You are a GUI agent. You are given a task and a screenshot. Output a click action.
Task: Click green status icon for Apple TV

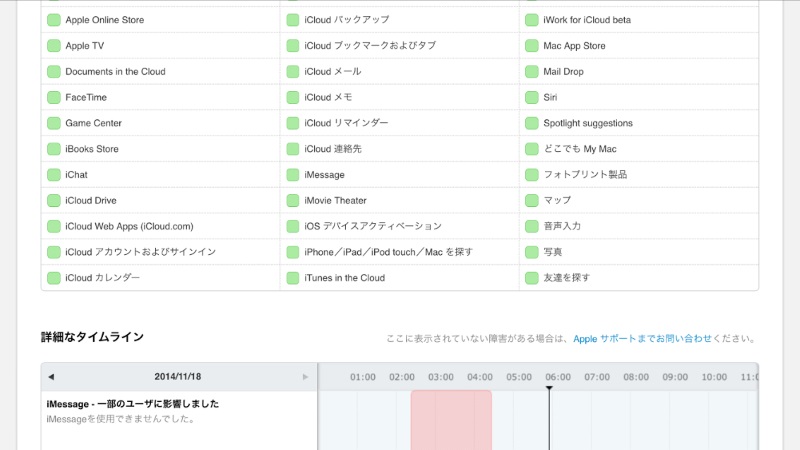tap(54, 45)
